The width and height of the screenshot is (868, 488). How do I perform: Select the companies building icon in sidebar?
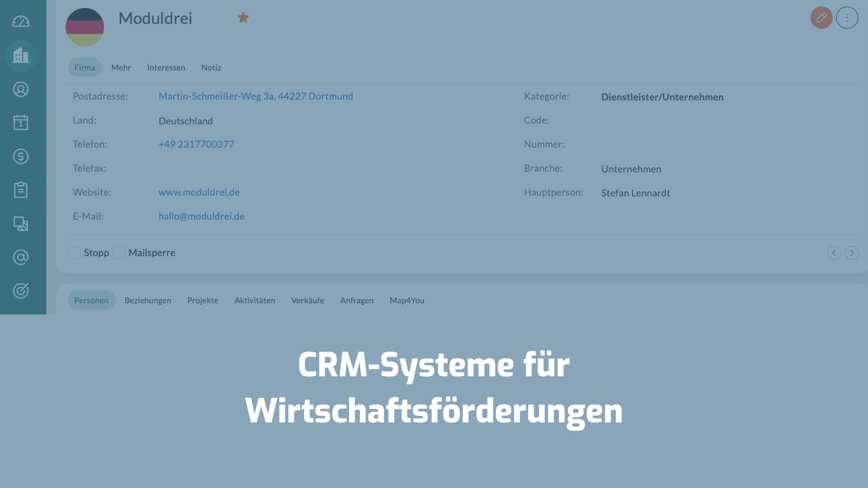(x=21, y=56)
